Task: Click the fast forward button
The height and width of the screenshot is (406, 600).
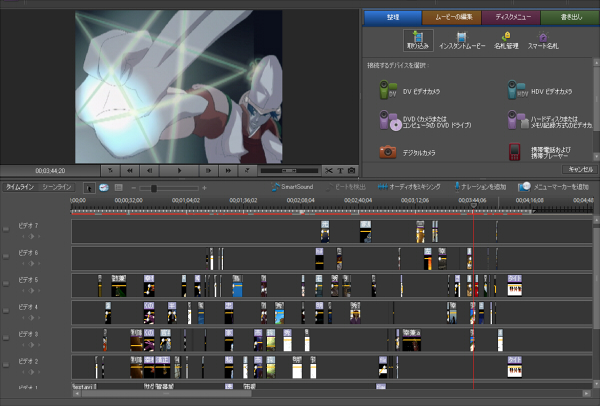Action: (228, 171)
